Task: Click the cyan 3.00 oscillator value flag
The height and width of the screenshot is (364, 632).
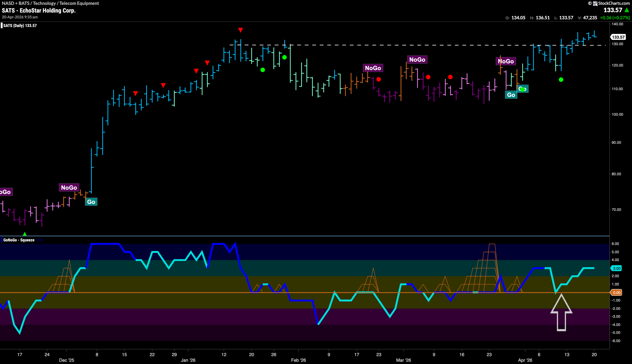Action: (x=616, y=268)
